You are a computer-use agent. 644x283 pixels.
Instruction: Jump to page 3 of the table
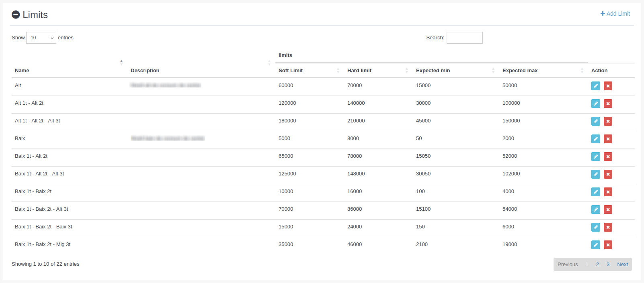(608, 264)
